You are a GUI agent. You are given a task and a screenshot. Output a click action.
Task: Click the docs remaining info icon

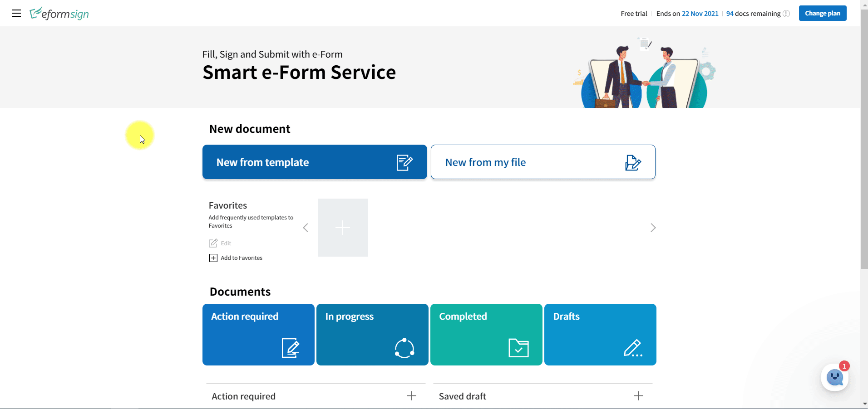(786, 14)
